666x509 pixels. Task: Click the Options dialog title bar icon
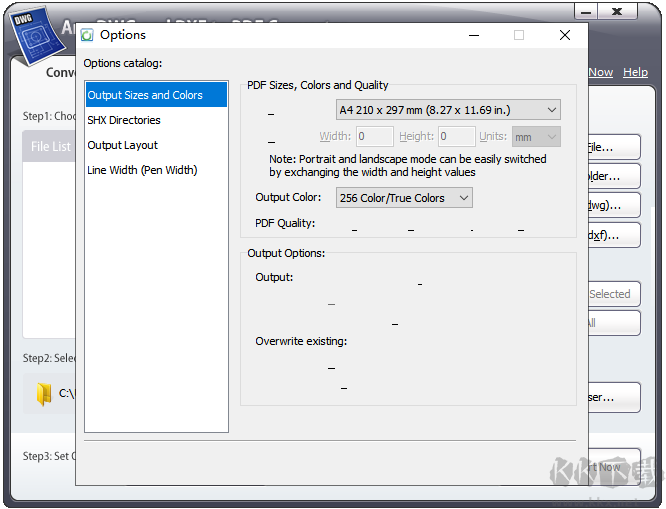(87, 35)
